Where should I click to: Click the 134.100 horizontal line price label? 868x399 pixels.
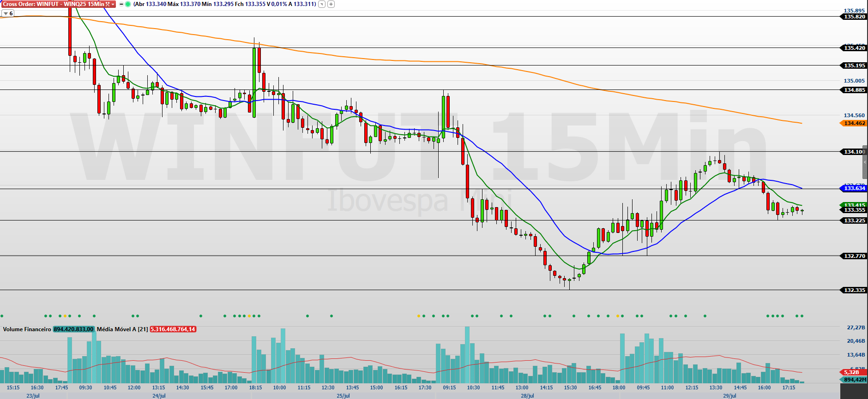point(854,152)
